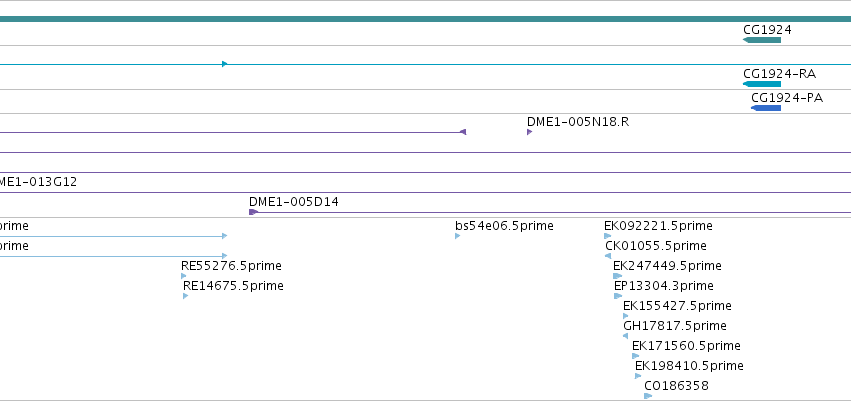
Task: Click the DME1-005D14 start marker
Action: point(253,212)
